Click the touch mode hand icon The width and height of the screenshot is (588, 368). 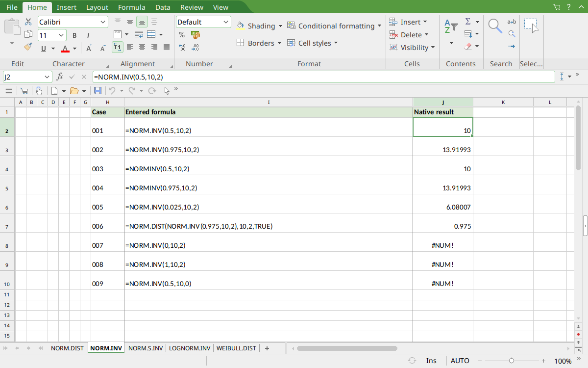coord(39,91)
